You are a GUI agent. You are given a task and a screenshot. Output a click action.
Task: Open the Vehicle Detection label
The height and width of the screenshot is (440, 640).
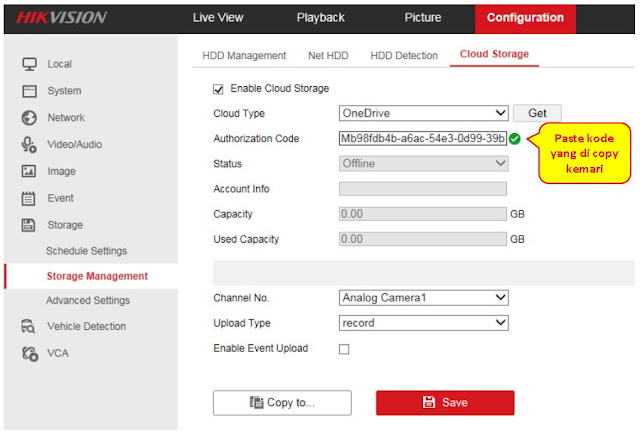coord(87,327)
